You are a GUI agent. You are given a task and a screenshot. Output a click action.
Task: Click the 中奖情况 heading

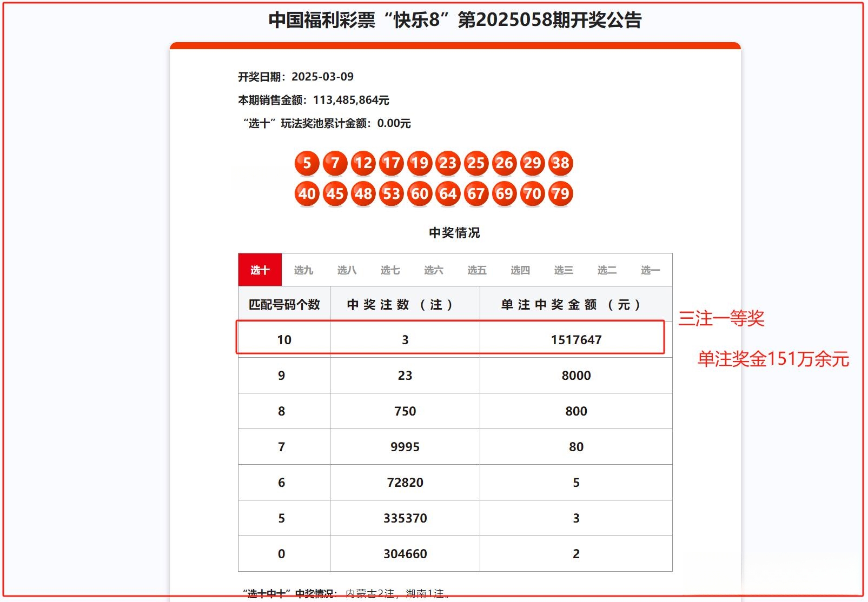[x=454, y=233]
